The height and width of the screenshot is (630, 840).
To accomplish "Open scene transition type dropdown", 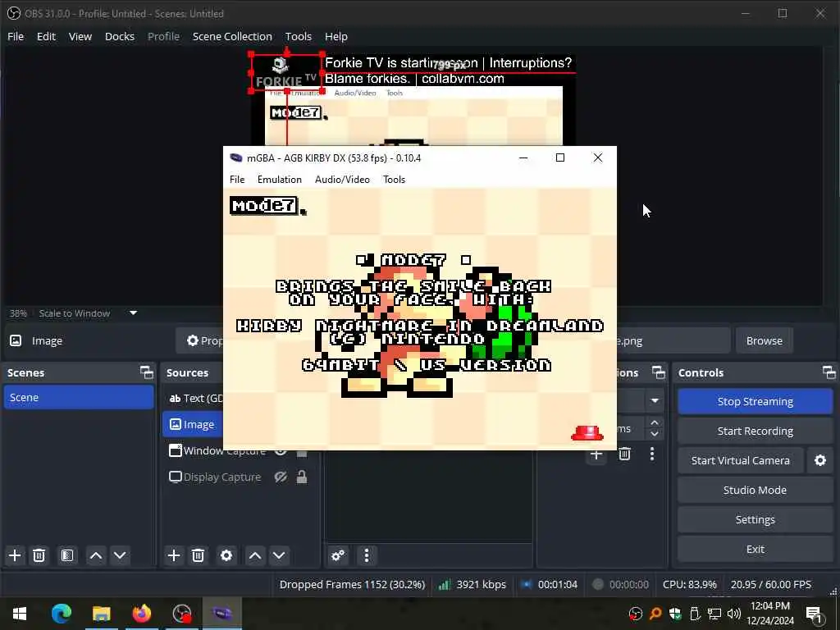I will pos(655,400).
